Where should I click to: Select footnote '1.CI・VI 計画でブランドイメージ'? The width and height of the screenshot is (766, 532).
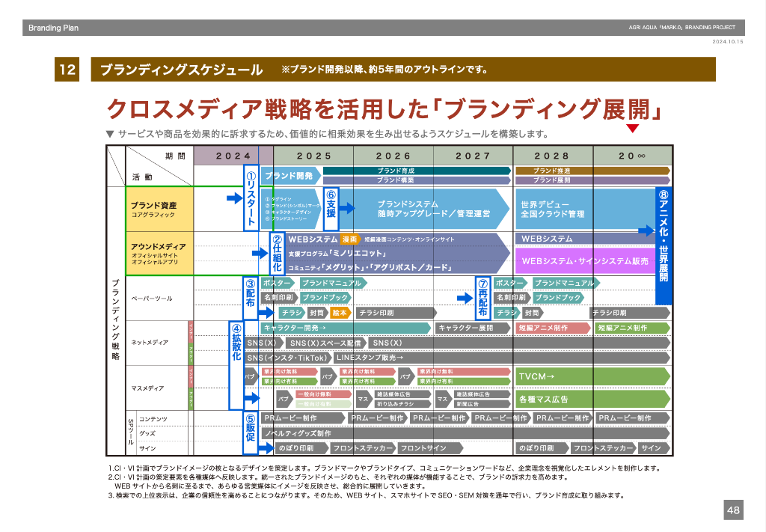click(x=384, y=468)
